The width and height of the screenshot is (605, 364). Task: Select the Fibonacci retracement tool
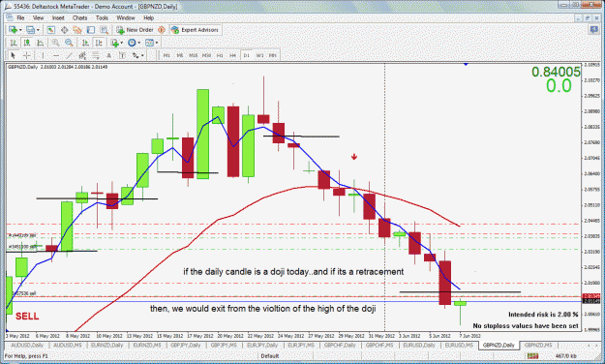tap(95, 55)
